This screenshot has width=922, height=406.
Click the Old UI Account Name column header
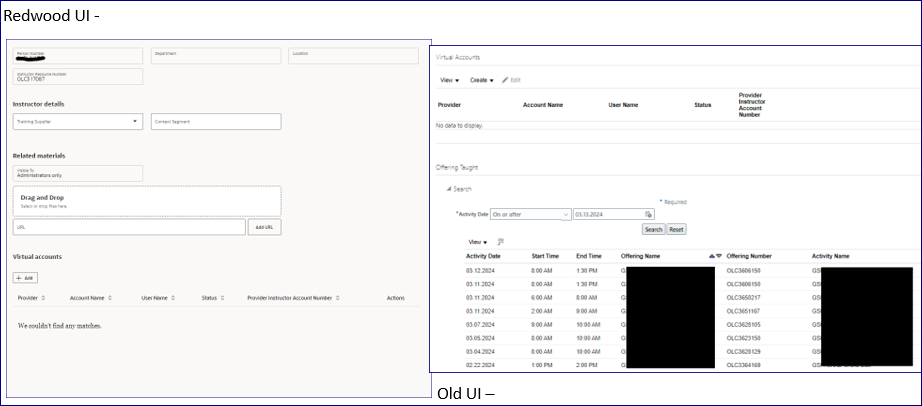543,105
